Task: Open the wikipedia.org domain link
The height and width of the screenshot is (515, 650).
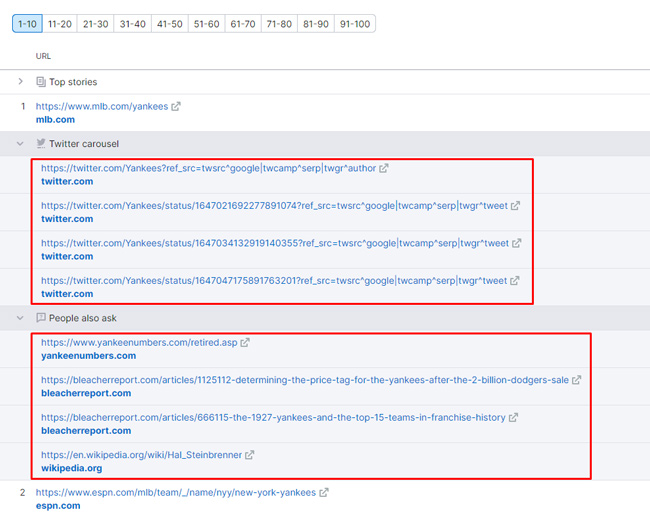Action: 71,468
